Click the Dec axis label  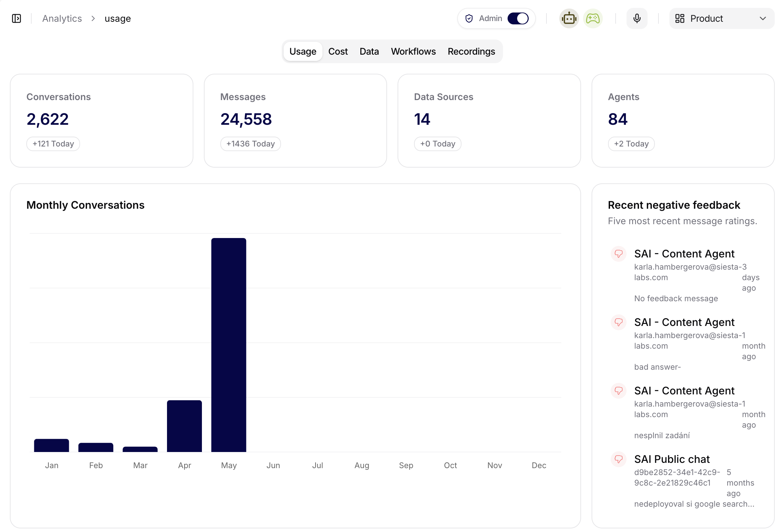click(x=539, y=465)
